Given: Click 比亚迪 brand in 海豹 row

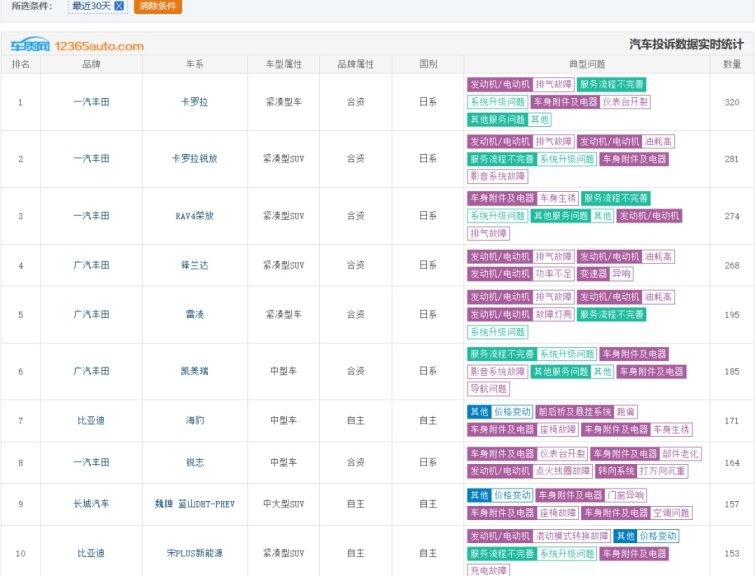Looking at the screenshot, I should coord(91,420).
